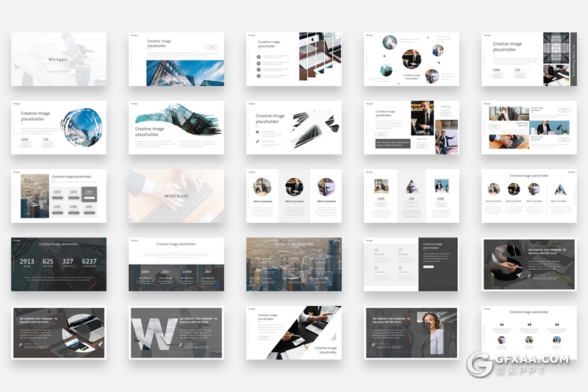
Task: Choose the slide with 100K 265+ $45M stats
Action: click(x=176, y=264)
